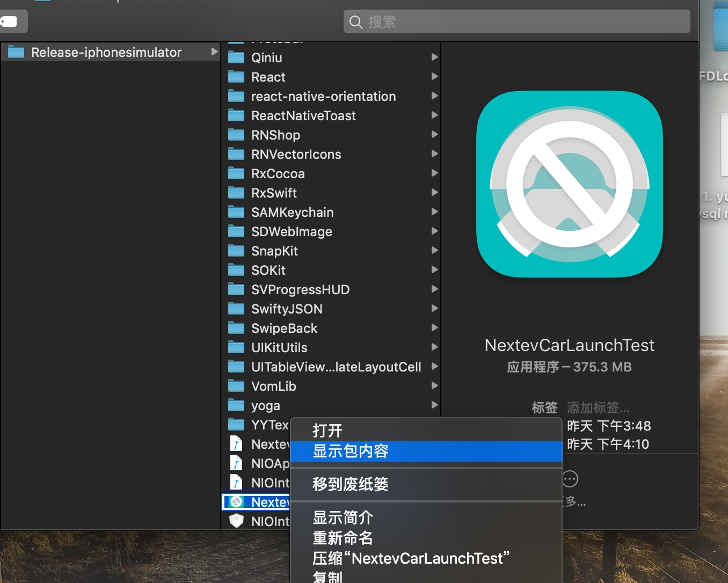
Task: Expand the SnapKit folder disclosure arrow
Action: 434,251
